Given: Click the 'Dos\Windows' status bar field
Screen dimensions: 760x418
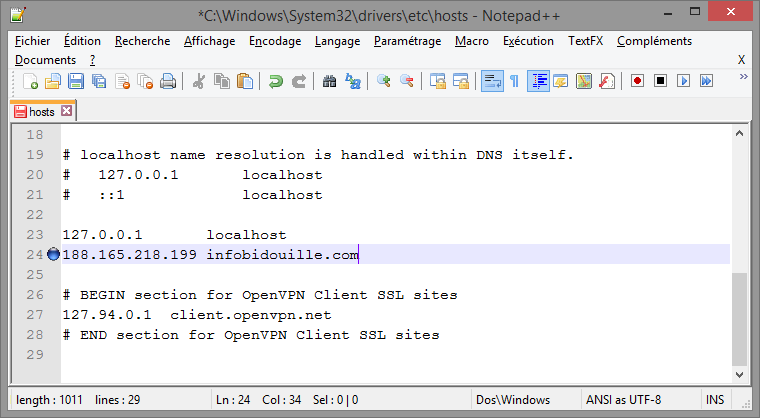Looking at the screenshot, I should coord(513,400).
